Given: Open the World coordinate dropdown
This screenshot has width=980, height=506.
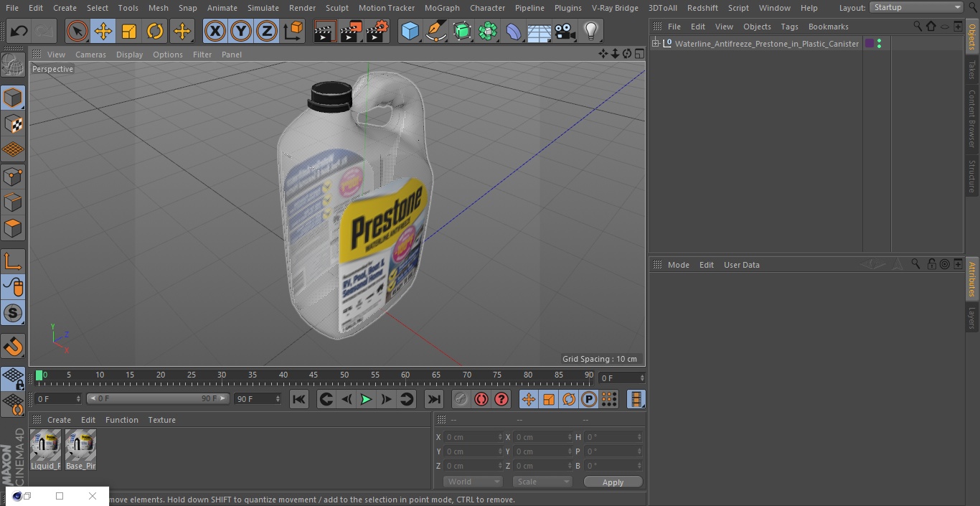Looking at the screenshot, I should click(473, 482).
